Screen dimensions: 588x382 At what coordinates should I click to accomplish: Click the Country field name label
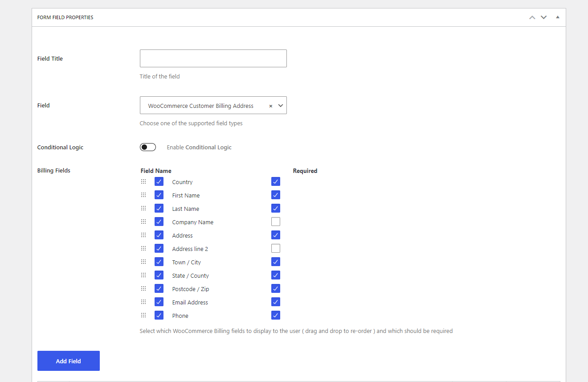(182, 182)
